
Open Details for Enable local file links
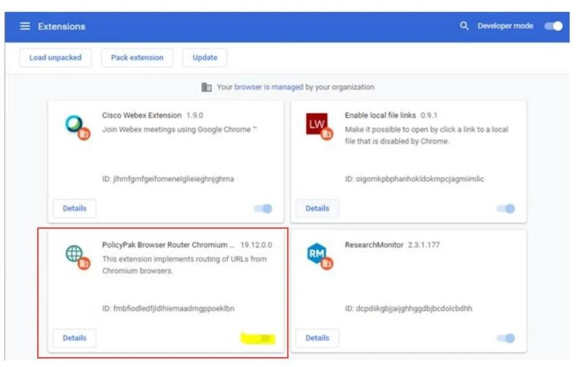[317, 209]
